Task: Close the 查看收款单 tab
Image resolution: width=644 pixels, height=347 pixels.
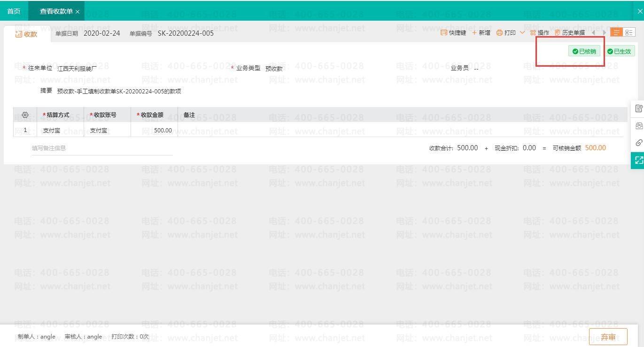Action: (78, 12)
